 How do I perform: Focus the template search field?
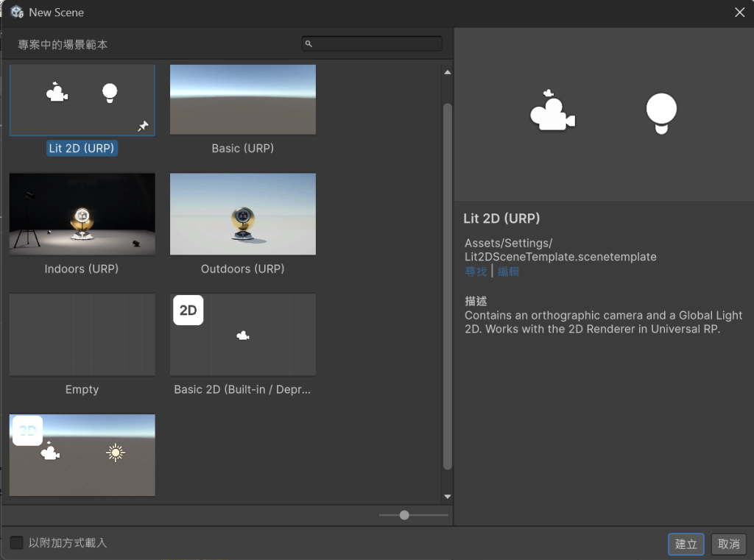click(x=372, y=43)
